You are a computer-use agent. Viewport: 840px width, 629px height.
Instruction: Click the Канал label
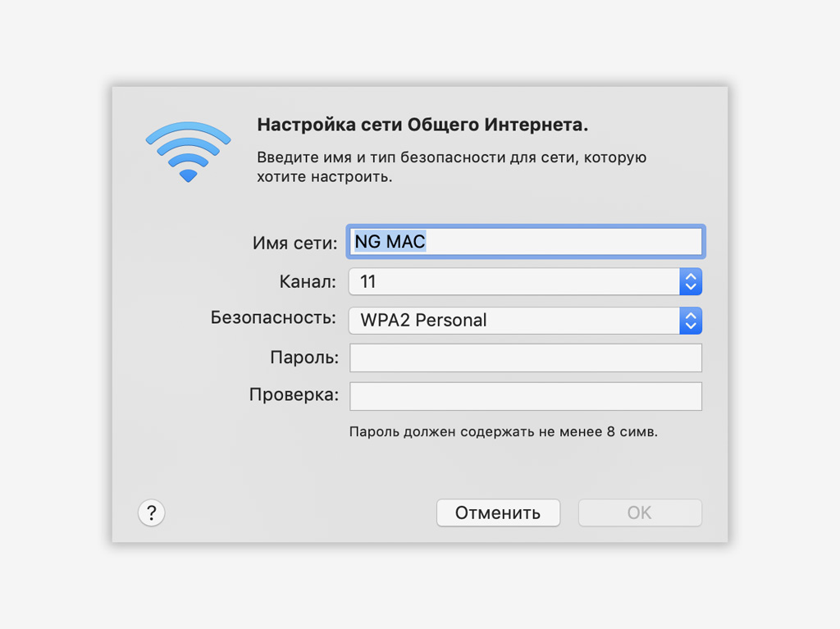308,281
